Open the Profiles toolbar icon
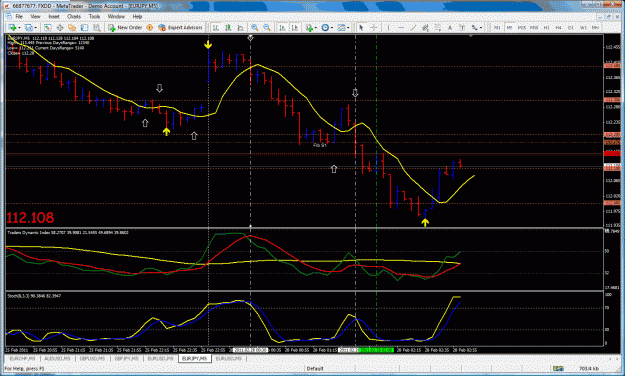This screenshot has height=376, width=625. point(29,28)
